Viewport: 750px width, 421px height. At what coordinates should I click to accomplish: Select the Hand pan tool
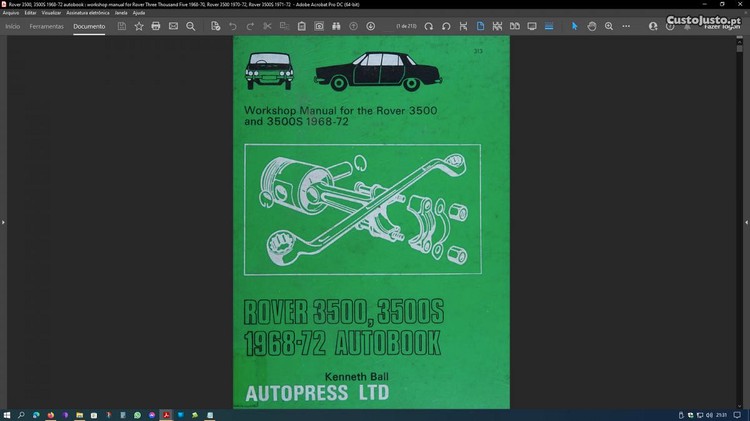(591, 26)
